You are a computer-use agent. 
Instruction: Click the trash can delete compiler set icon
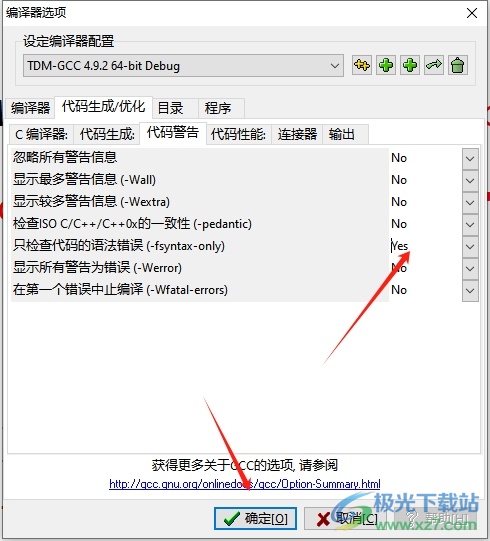(458, 65)
